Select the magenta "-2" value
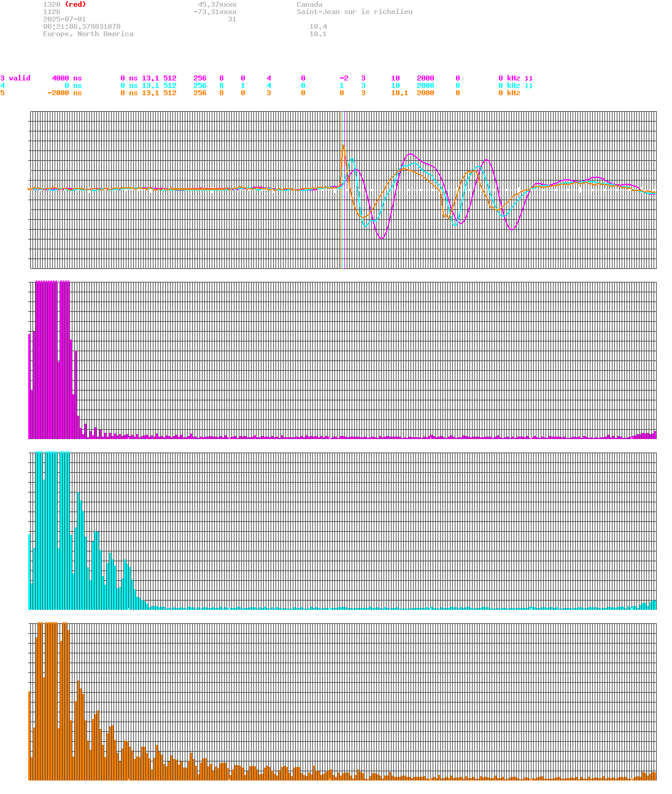Image resolution: width=672 pixels, height=794 pixels. click(344, 78)
